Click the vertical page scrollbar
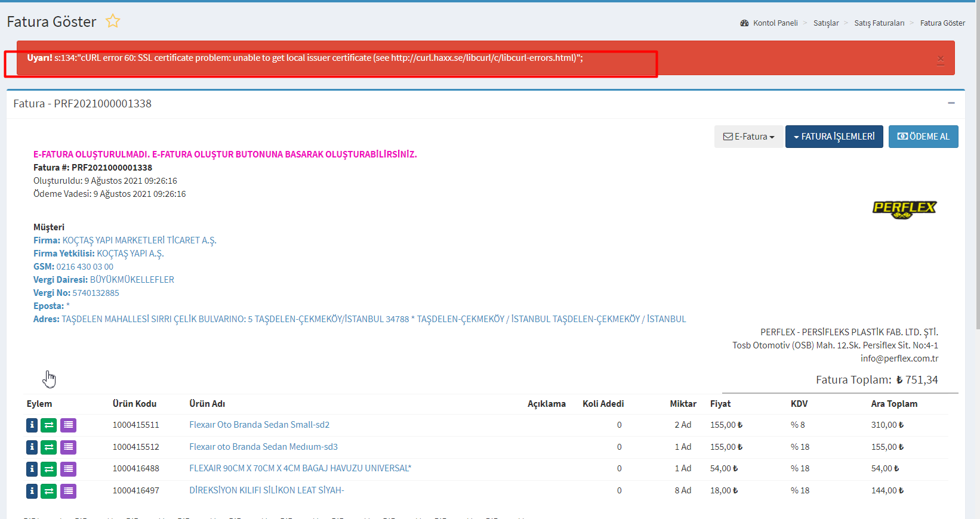This screenshot has width=980, height=519. 977,179
